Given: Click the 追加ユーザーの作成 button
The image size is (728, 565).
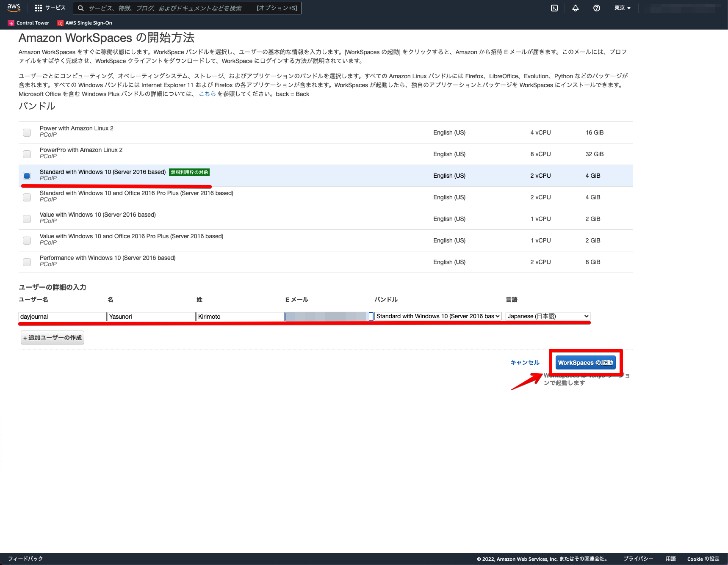Looking at the screenshot, I should coord(53,338).
